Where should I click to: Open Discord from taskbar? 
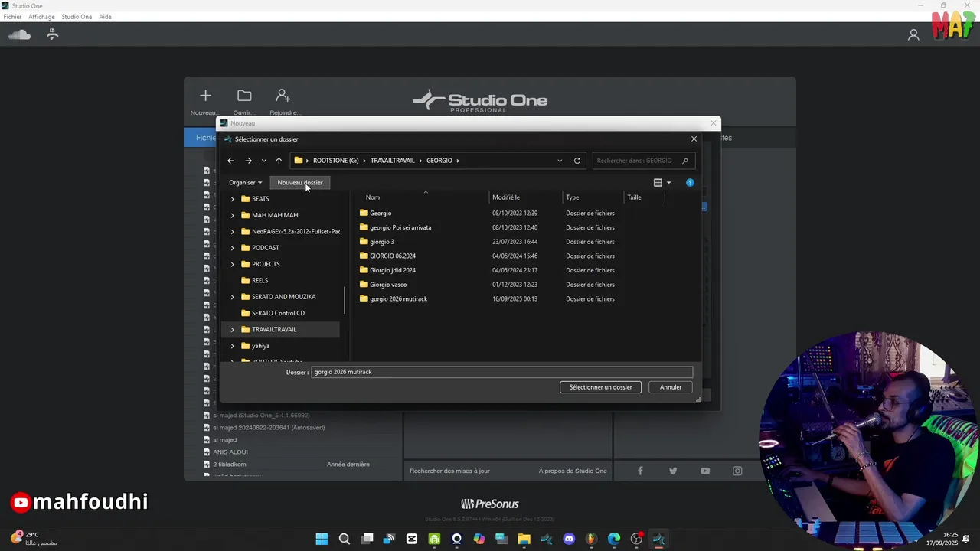[x=569, y=539]
